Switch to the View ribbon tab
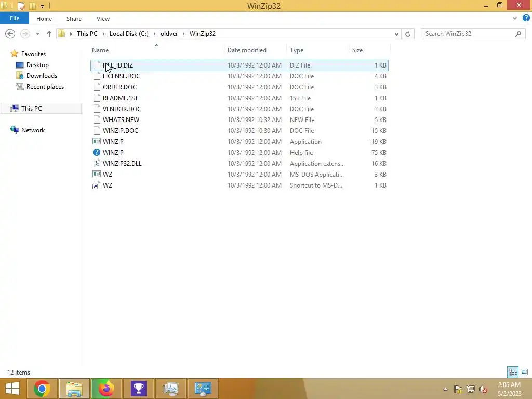Image resolution: width=532 pixels, height=399 pixels. click(103, 19)
